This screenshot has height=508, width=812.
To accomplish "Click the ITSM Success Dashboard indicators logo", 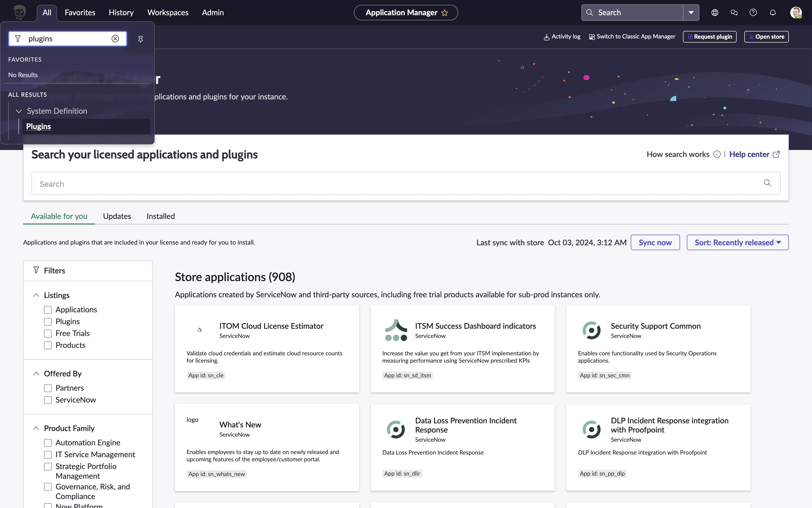I will click(x=396, y=330).
